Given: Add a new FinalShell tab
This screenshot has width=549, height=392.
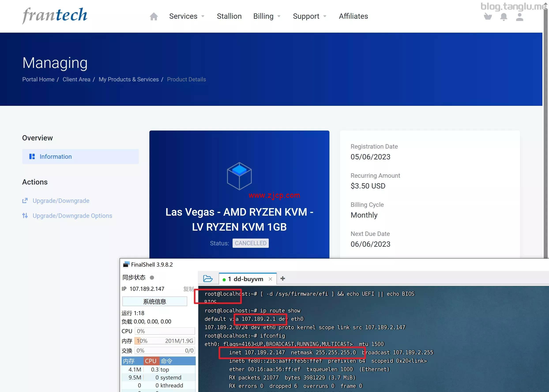Looking at the screenshot, I should 283,278.
